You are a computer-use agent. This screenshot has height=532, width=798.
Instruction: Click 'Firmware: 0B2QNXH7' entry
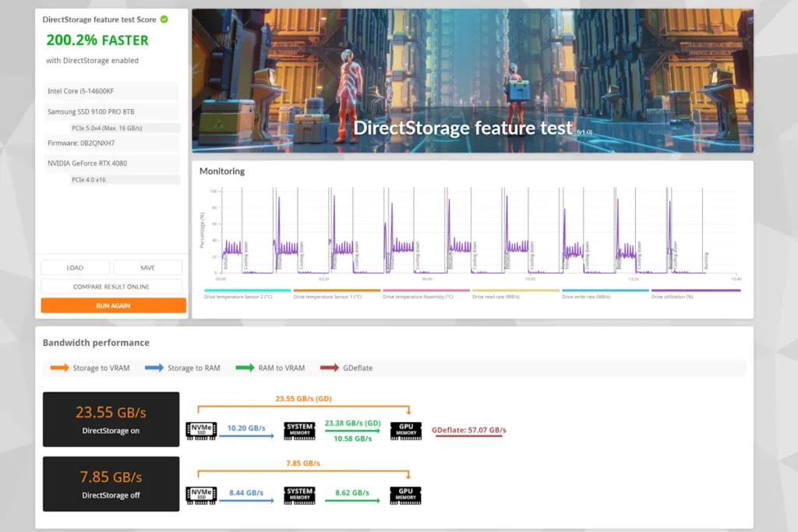tap(111, 143)
